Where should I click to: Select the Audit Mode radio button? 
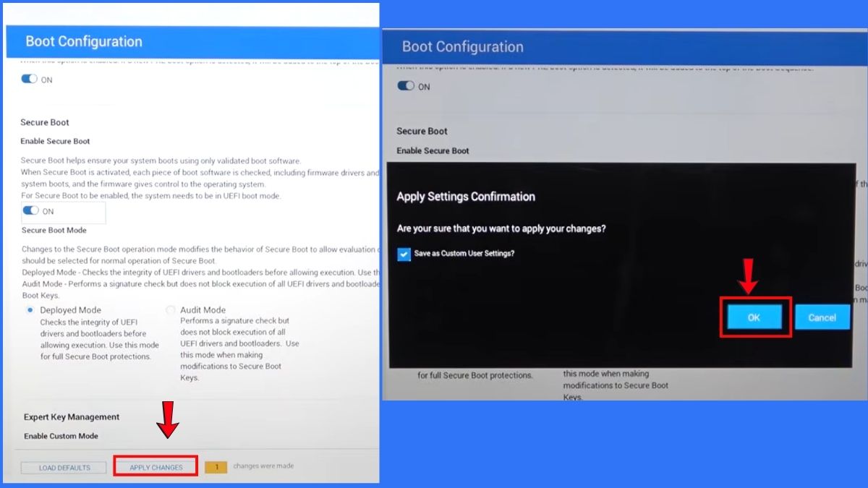pos(171,309)
